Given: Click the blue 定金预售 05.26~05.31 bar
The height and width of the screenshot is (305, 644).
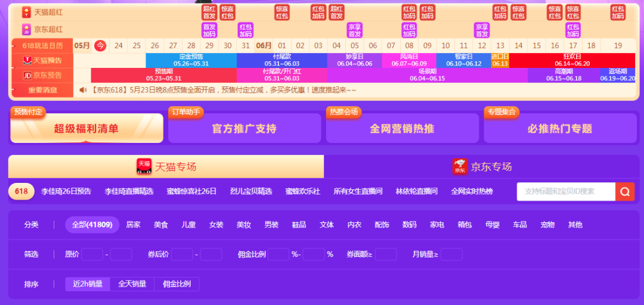Looking at the screenshot, I should pyautogui.click(x=191, y=60).
